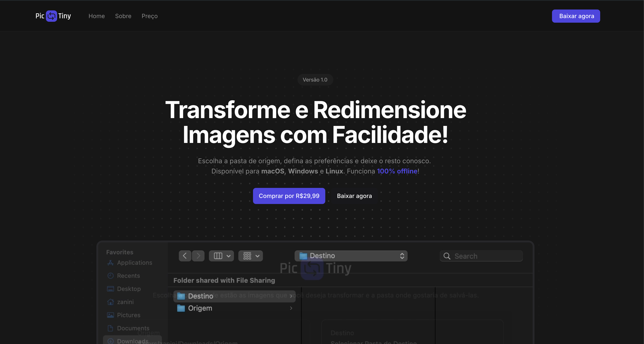Click the Applications sidebar icon
Screen dimensions: 644x344
pos(110,262)
